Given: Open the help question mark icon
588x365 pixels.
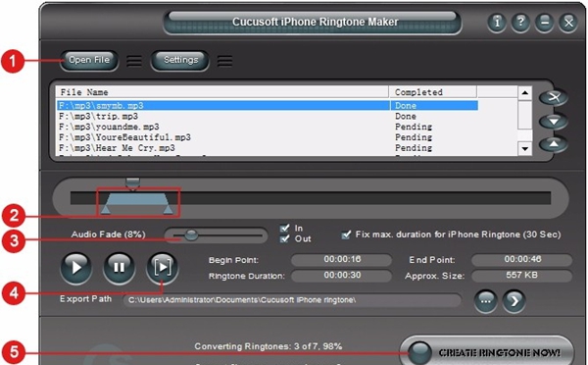Looking at the screenshot, I should coord(520,23).
